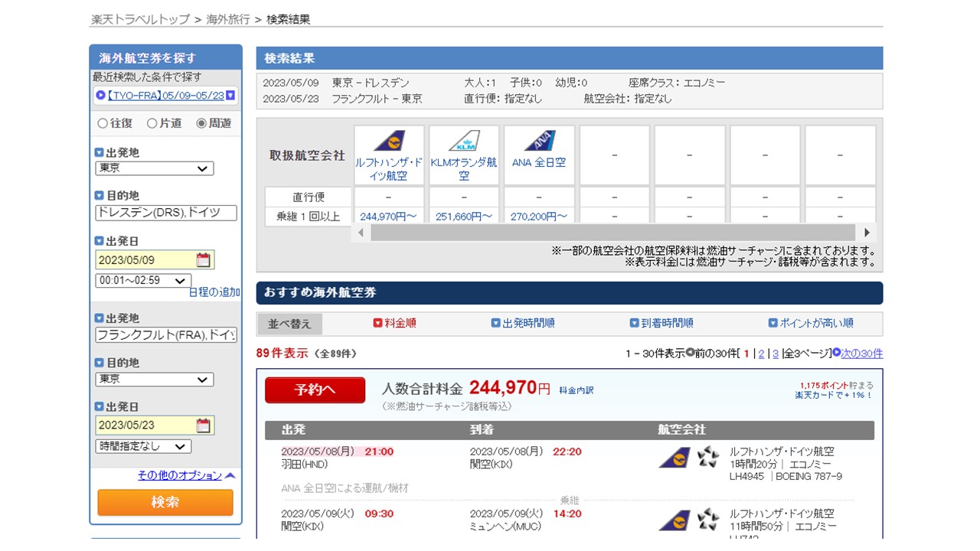The image size is (980, 551).
Task: Click collapse chevron icon after その他のオプション
Action: (230, 475)
